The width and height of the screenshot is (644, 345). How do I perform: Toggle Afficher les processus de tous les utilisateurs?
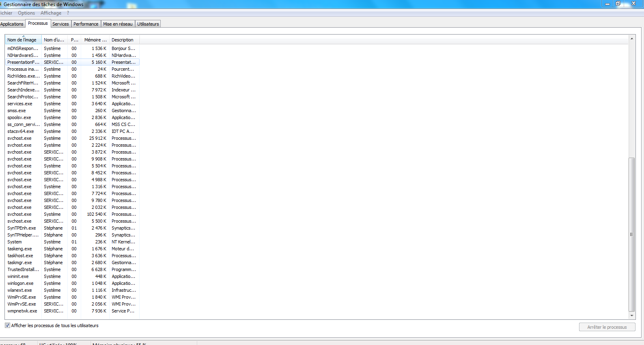[7, 325]
